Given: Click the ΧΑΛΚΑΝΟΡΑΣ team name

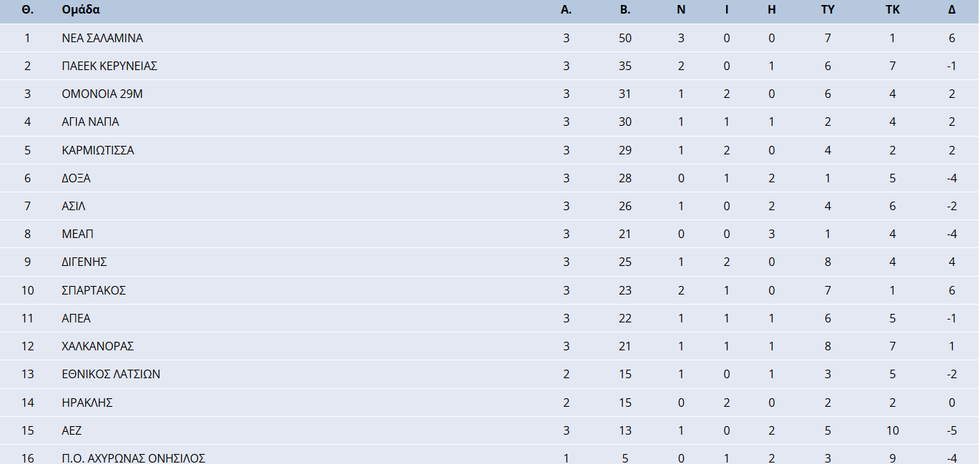Looking at the screenshot, I should (98, 346).
